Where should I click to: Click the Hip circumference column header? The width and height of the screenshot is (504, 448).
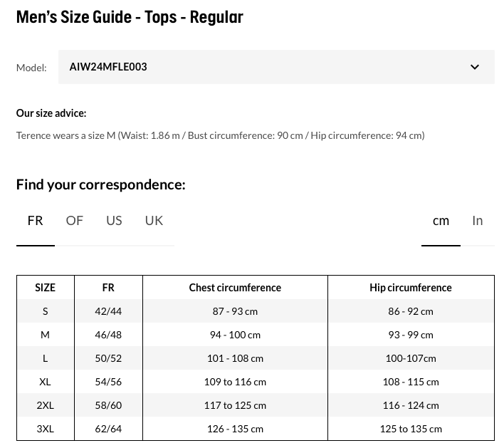point(411,288)
